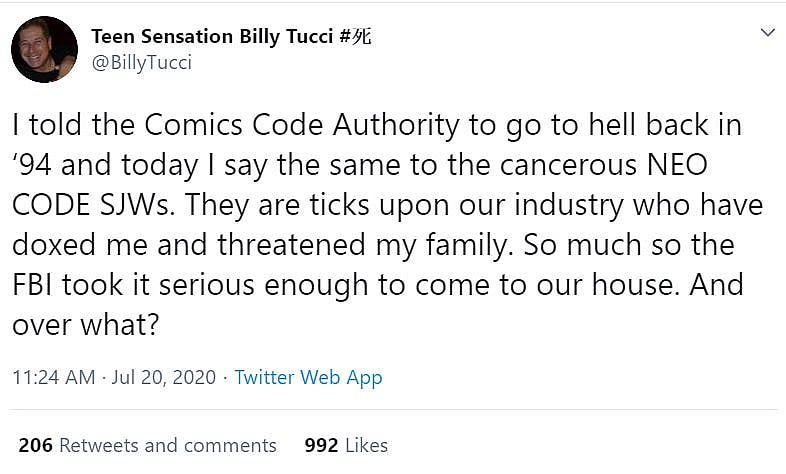Click the "over what?" closing text
The width and height of the screenshot is (786, 474).
[81, 323]
